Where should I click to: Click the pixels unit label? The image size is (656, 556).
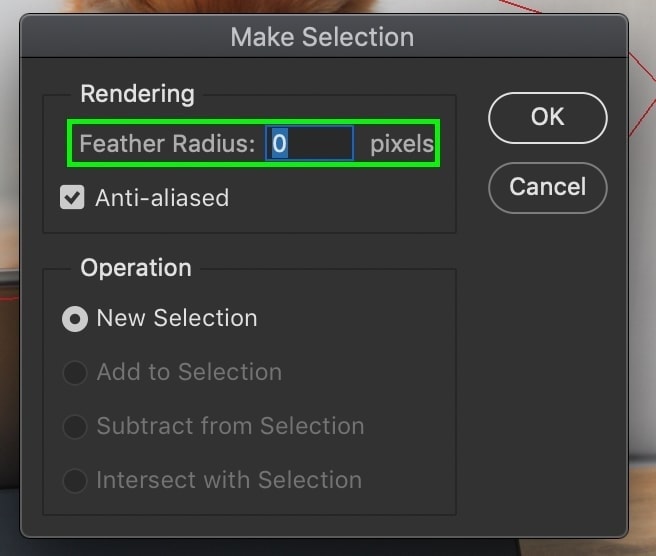click(402, 144)
